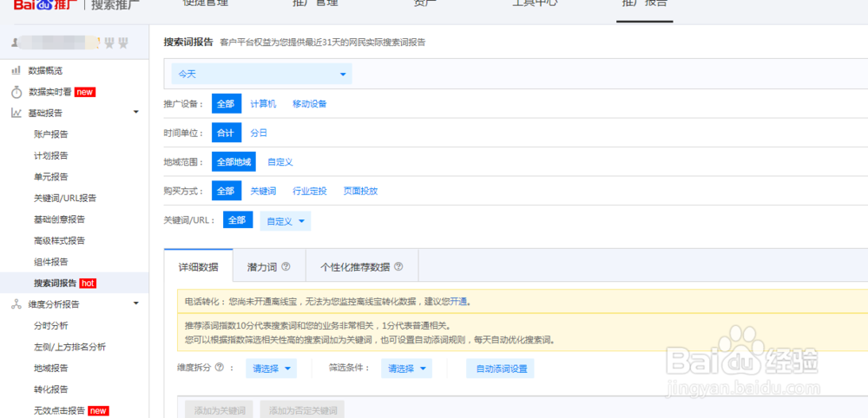Click the 数据实时看 stopwatch icon
This screenshot has height=418, width=868.
point(16,92)
